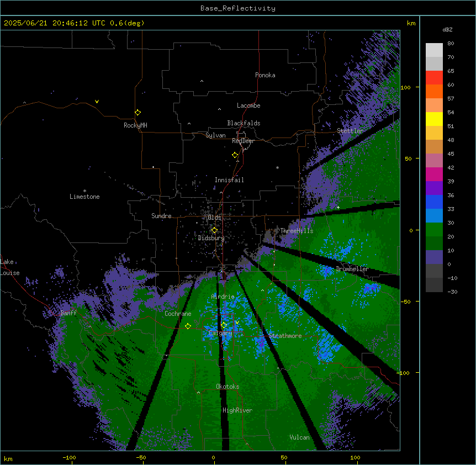Click the Vulcan label

pos(299,437)
